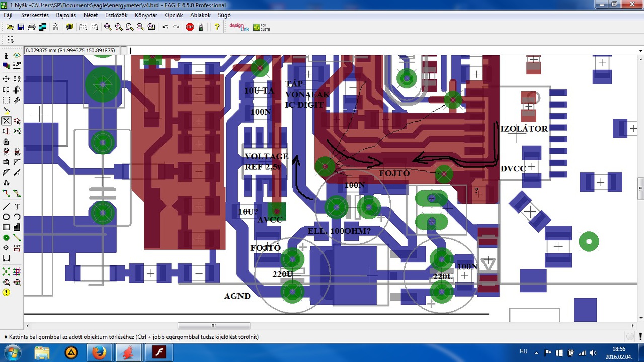Select the Text tool in left toolbar
644x362 pixels.
click(x=17, y=207)
